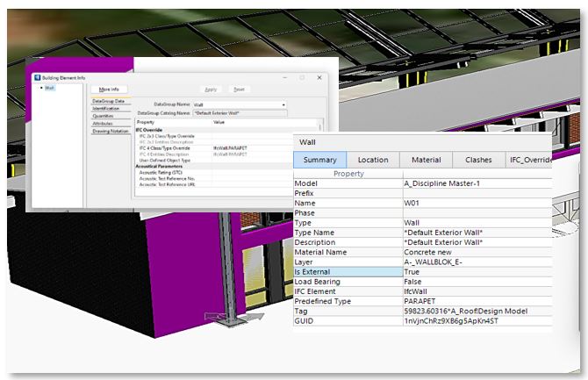
Task: Switch to the Summary tab
Action: click(319, 160)
